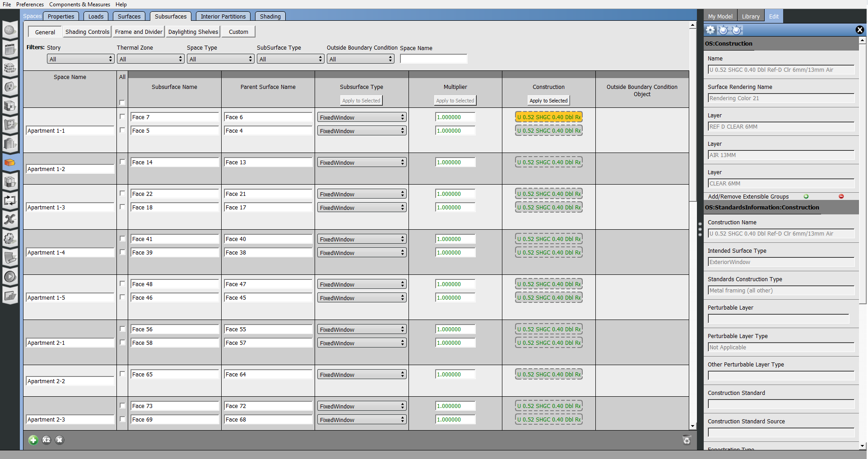Click the x2 duplicate object button
Screen dimensions: 868x459
coord(46,440)
